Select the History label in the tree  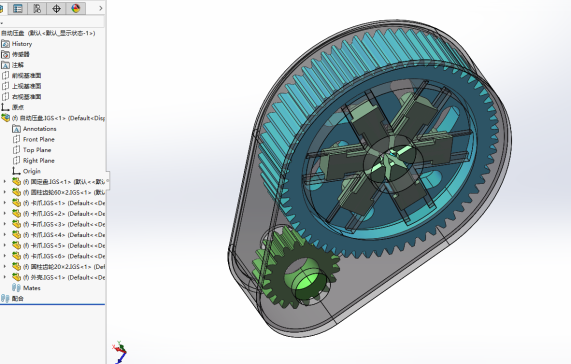pyautogui.click(x=22, y=44)
